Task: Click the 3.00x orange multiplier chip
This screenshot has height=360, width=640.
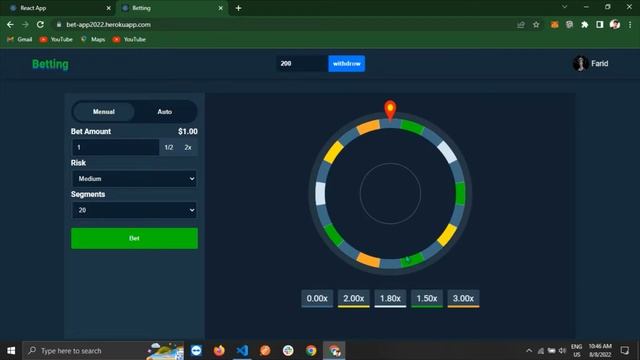Action: [x=463, y=299]
